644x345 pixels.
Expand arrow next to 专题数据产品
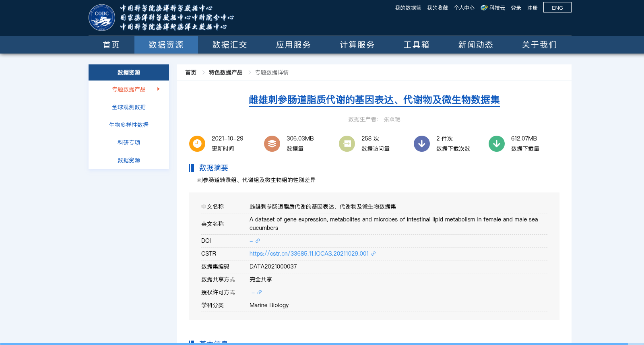click(159, 89)
